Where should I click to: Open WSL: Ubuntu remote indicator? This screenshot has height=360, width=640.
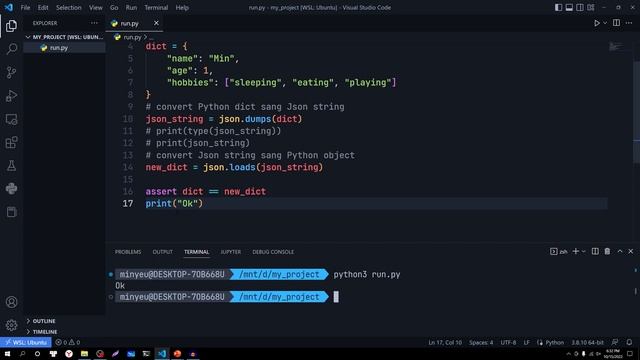coord(26,342)
